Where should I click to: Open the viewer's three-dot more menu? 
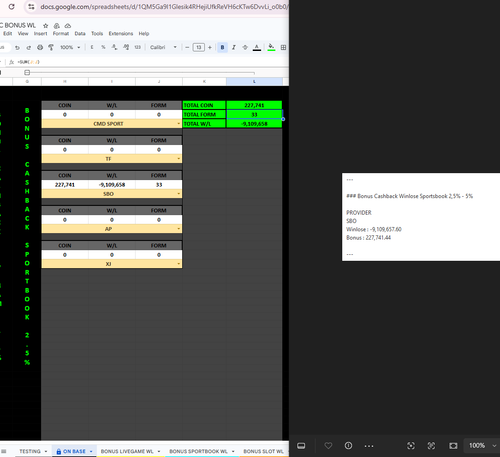[x=369, y=446]
